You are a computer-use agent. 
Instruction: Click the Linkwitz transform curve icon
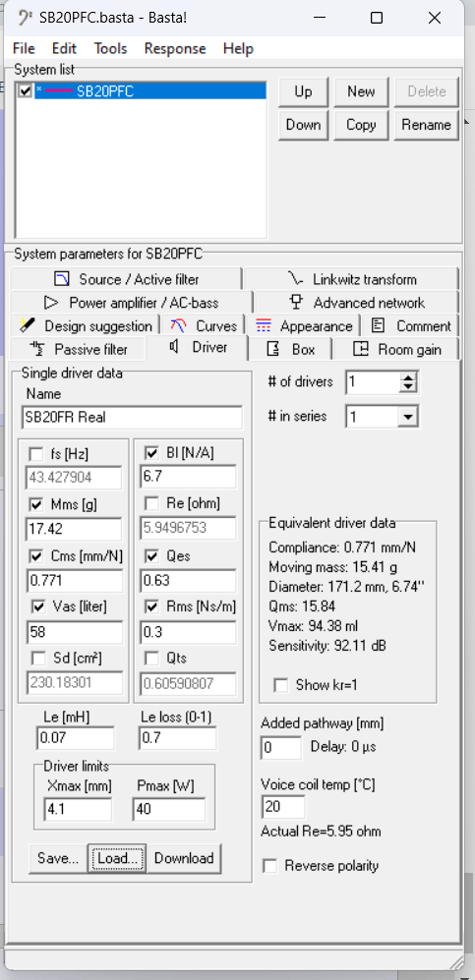click(295, 279)
